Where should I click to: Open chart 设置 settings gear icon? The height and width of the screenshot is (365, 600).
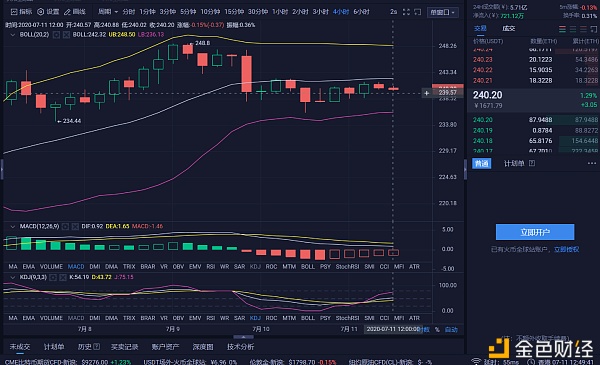tap(40, 12)
